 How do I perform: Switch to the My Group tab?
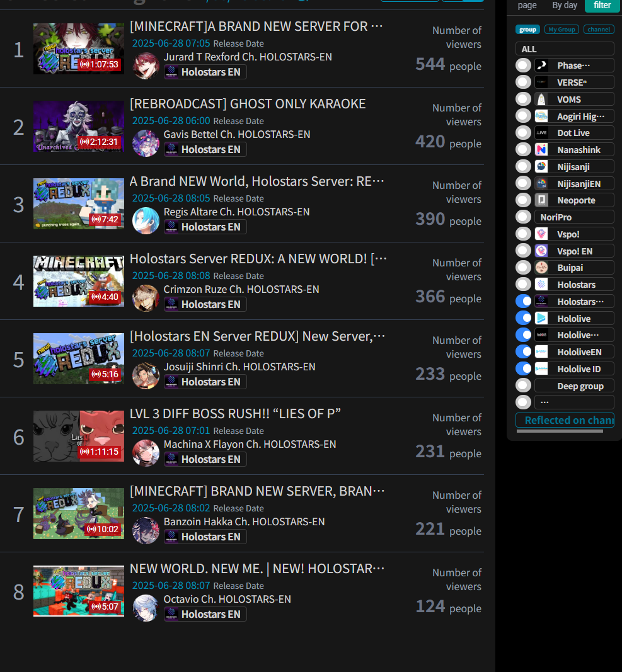pos(562,30)
